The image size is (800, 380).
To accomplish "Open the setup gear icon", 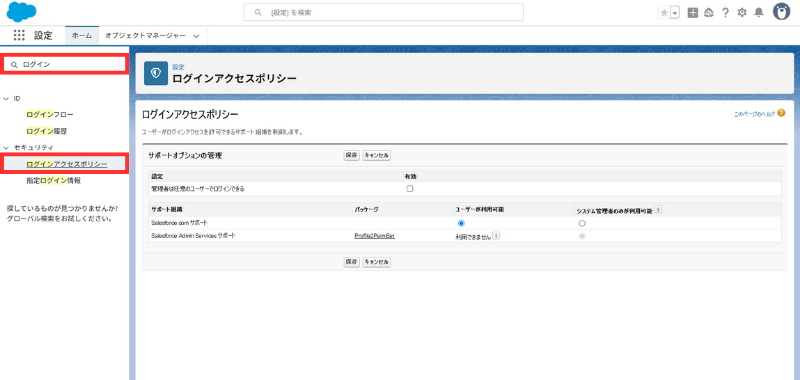I will coord(742,13).
